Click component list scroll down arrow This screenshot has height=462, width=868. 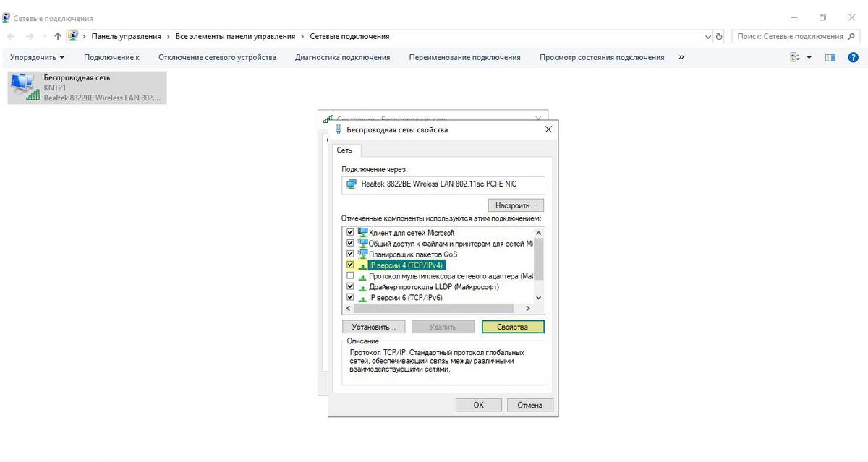pos(538,297)
